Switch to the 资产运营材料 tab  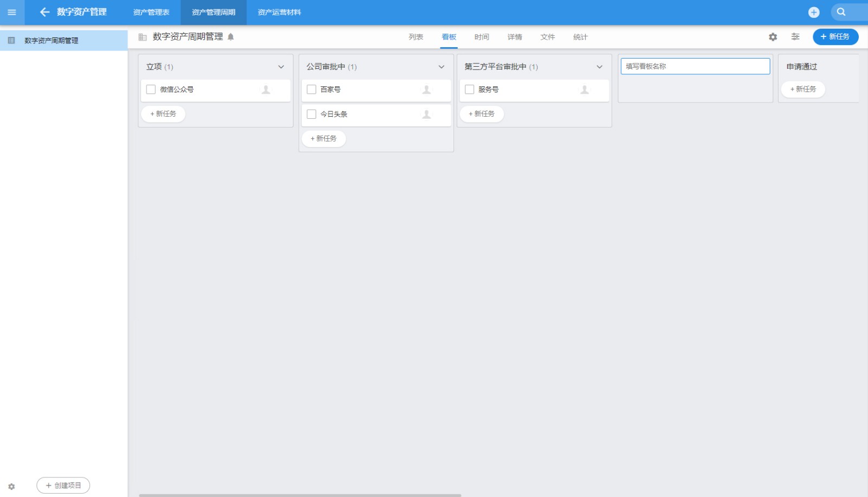pyautogui.click(x=279, y=12)
